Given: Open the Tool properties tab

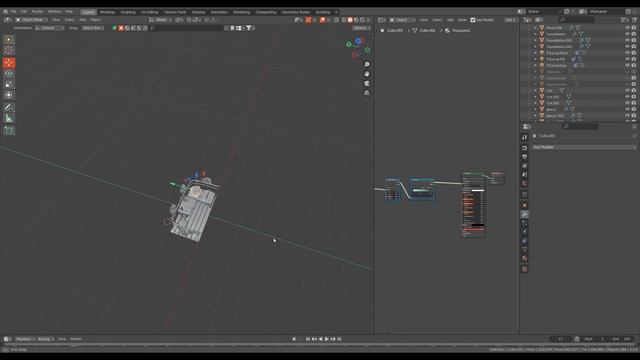Looking at the screenshot, I should coord(524,138).
